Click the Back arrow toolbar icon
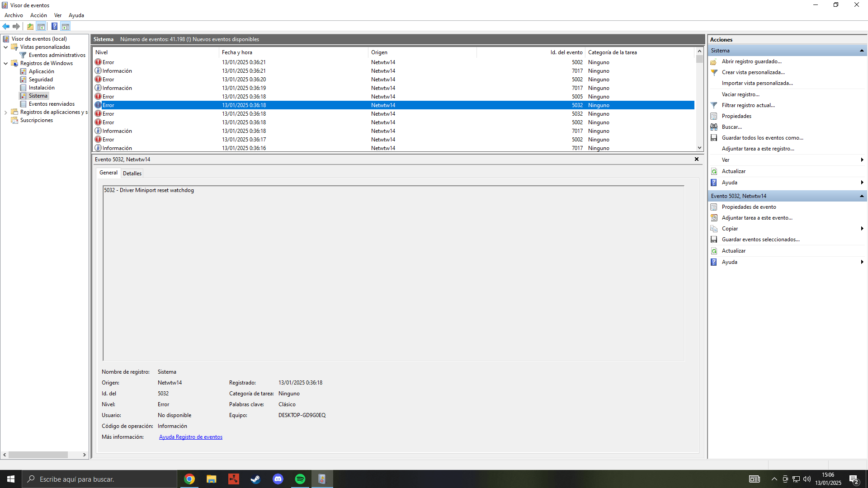Image resolution: width=868 pixels, height=488 pixels. 6,27
